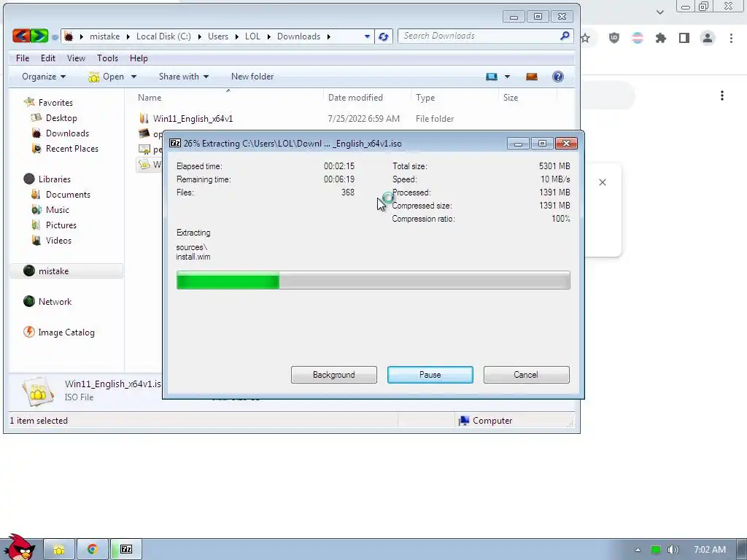Select Documents library in sidebar

point(68,194)
